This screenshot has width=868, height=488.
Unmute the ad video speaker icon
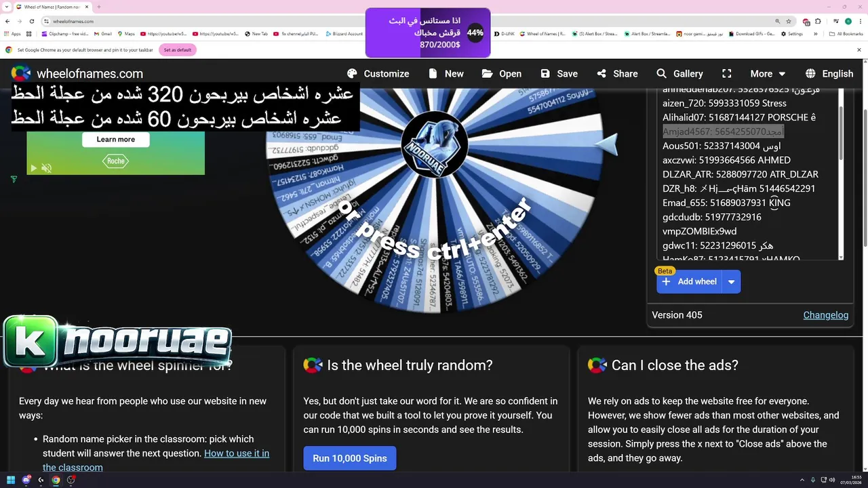[46, 168]
